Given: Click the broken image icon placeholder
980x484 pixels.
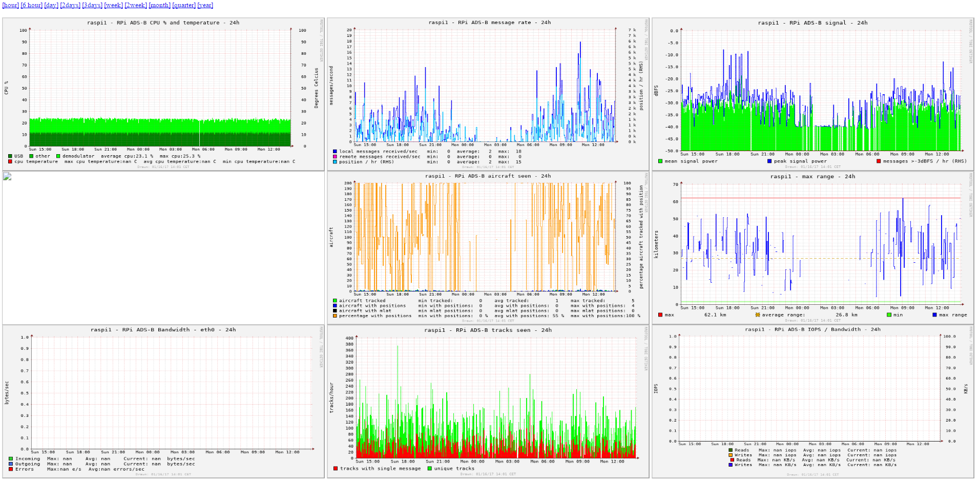Looking at the screenshot, I should 7,177.
